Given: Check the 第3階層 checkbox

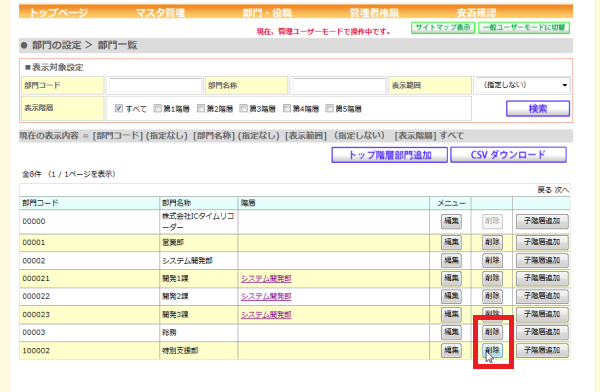Looking at the screenshot, I should pos(243,108).
